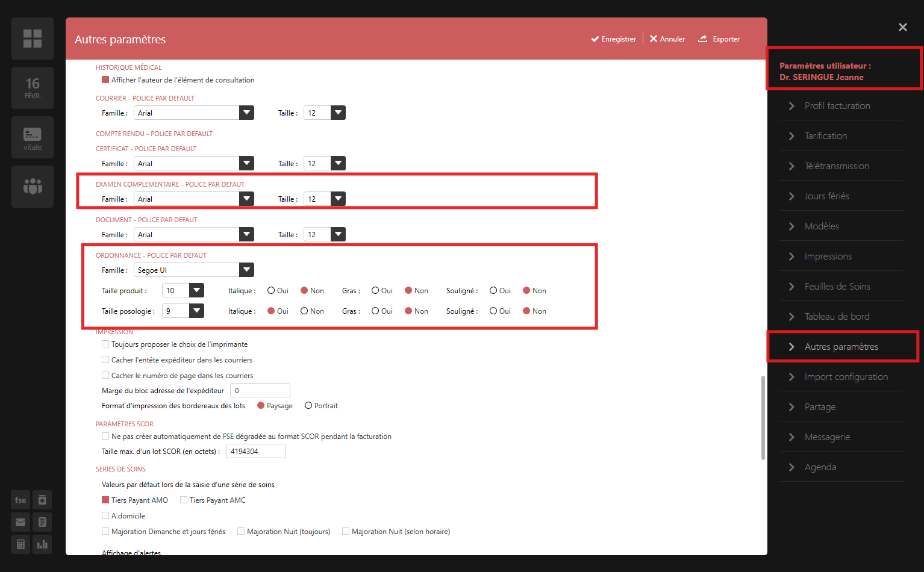Click the calculator icon
The height and width of the screenshot is (572, 924).
(20, 544)
